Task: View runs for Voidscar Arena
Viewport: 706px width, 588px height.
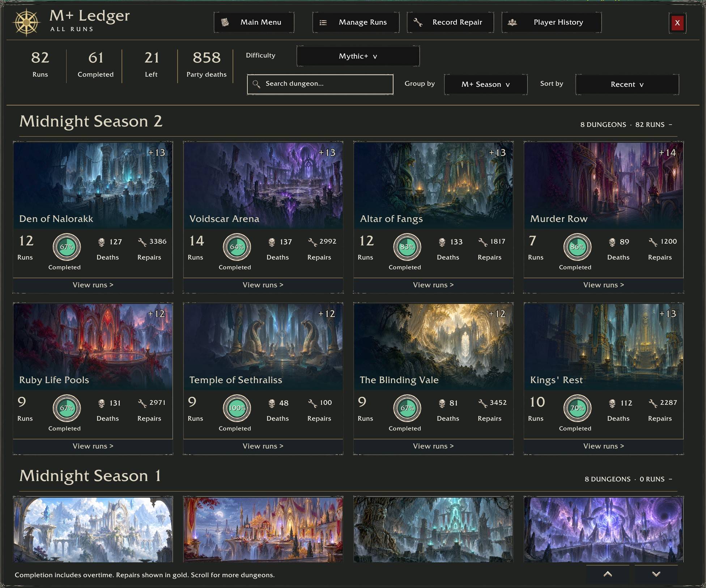Action: click(263, 285)
